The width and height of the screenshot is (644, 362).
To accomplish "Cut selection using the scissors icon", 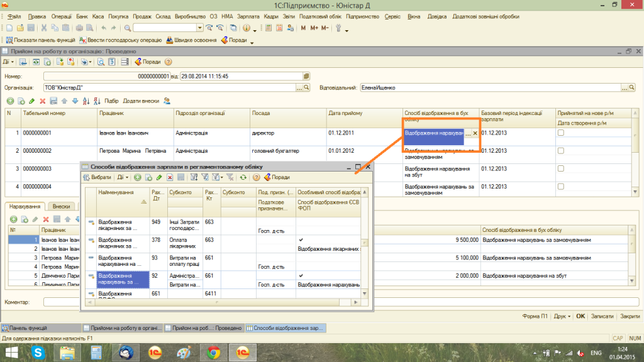I will [x=43, y=28].
